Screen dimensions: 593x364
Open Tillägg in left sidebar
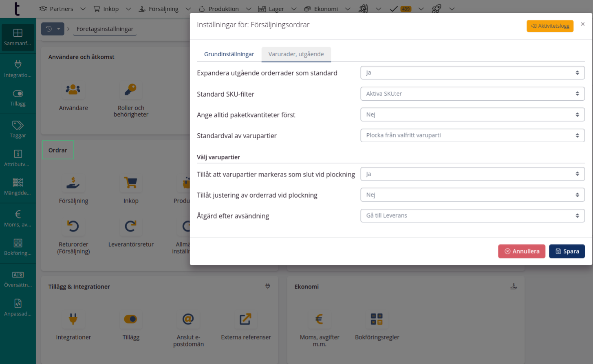tap(18, 98)
